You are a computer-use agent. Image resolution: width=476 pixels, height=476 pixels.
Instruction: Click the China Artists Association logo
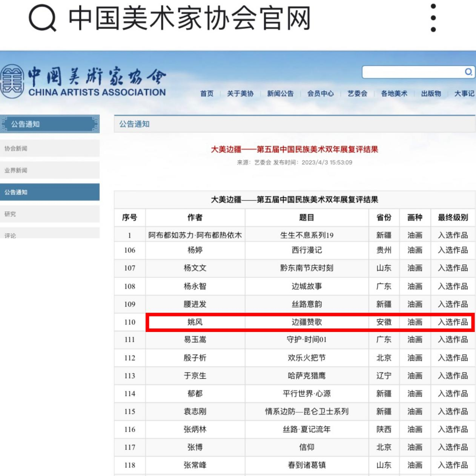click(83, 81)
